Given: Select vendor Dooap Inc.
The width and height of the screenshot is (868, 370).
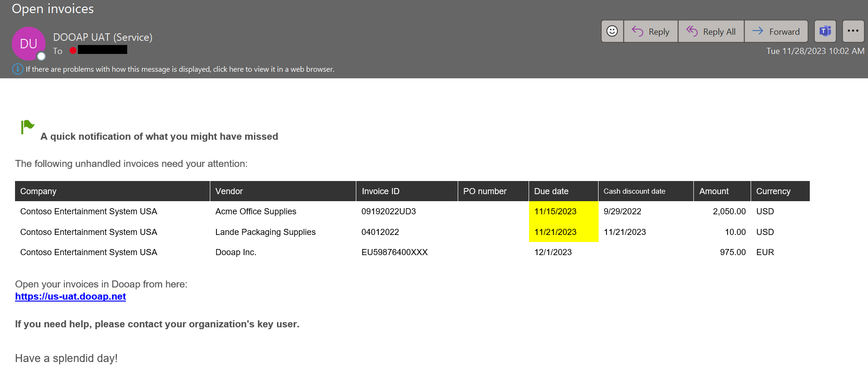Looking at the screenshot, I should coord(236,252).
